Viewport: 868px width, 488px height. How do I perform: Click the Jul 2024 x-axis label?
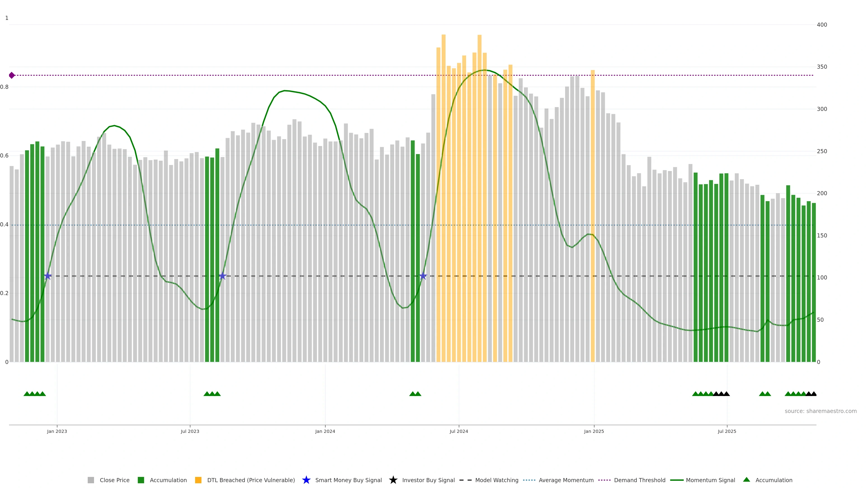459,432
